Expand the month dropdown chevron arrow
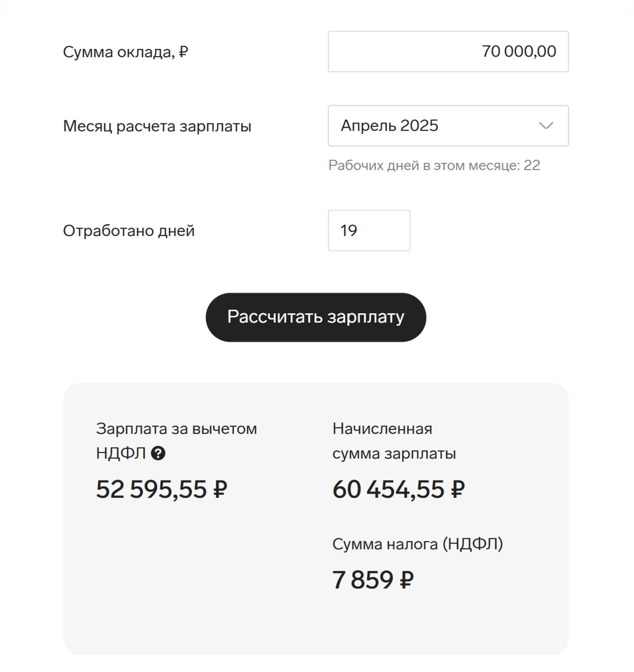The width and height of the screenshot is (634, 672). tap(546, 126)
